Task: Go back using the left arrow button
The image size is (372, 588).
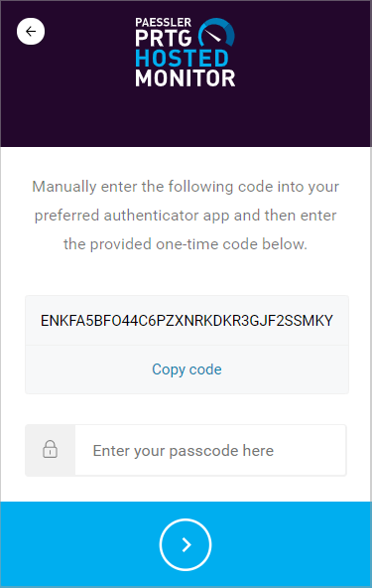Action: click(x=31, y=32)
